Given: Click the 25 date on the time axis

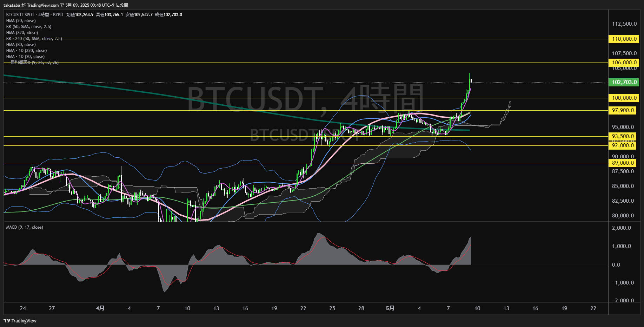Looking at the screenshot, I should click(332, 308).
